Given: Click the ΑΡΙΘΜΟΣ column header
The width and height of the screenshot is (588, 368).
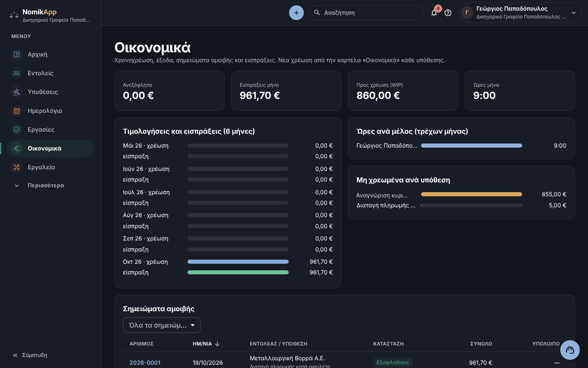Looking at the screenshot, I should coord(141,344).
